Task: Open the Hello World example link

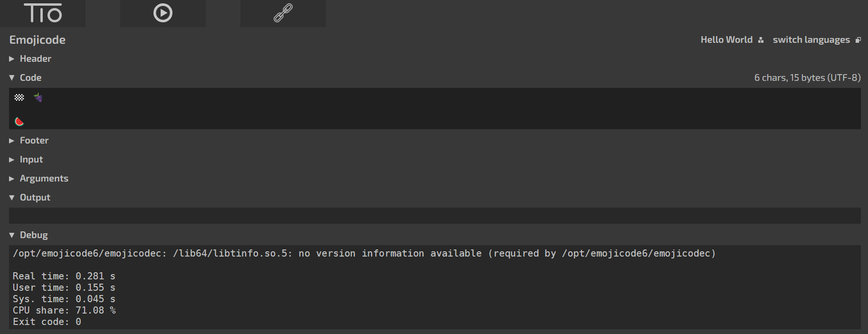Action: click(x=726, y=40)
